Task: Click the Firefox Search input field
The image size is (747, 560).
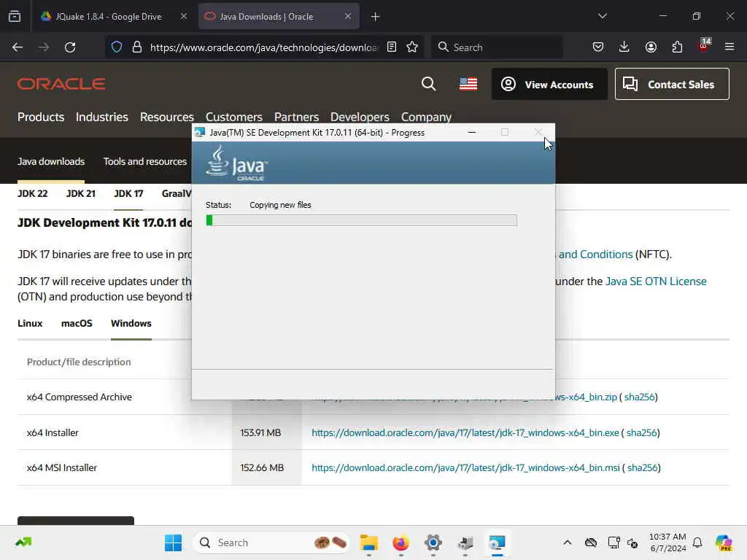Action: click(497, 47)
